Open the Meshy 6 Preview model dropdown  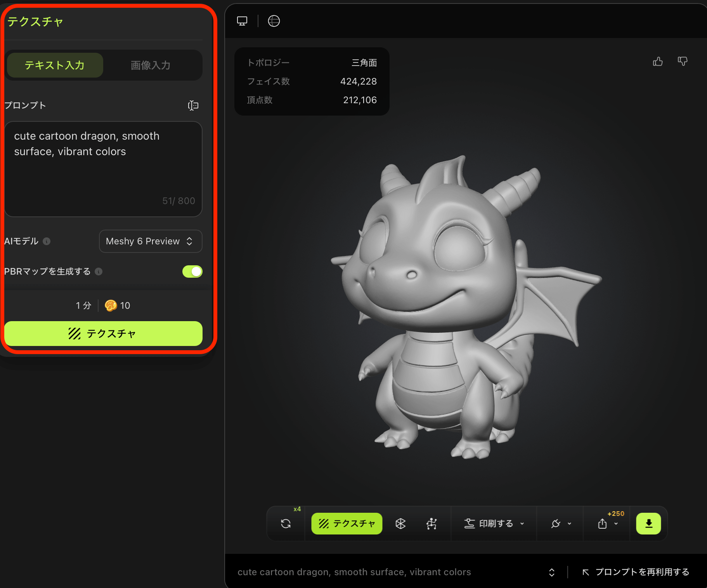click(151, 241)
